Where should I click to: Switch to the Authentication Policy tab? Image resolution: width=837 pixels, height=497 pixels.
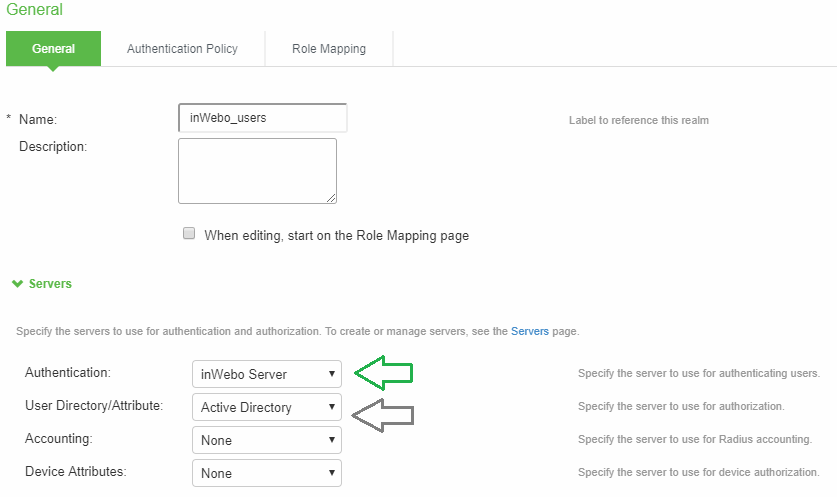182,48
